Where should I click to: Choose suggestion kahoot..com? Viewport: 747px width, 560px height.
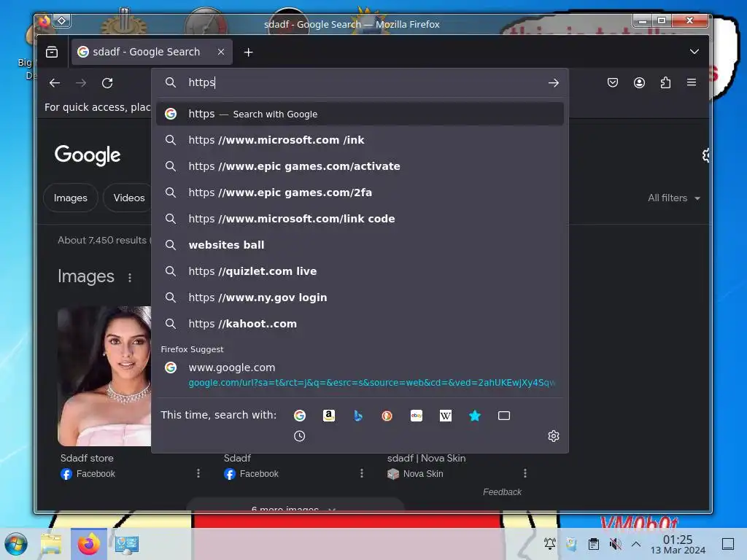click(x=360, y=323)
